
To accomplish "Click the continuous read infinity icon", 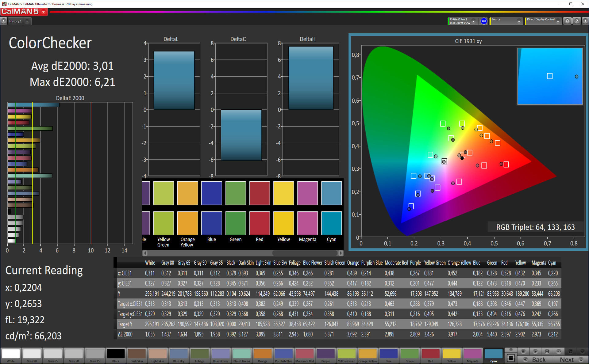I will (559, 351).
